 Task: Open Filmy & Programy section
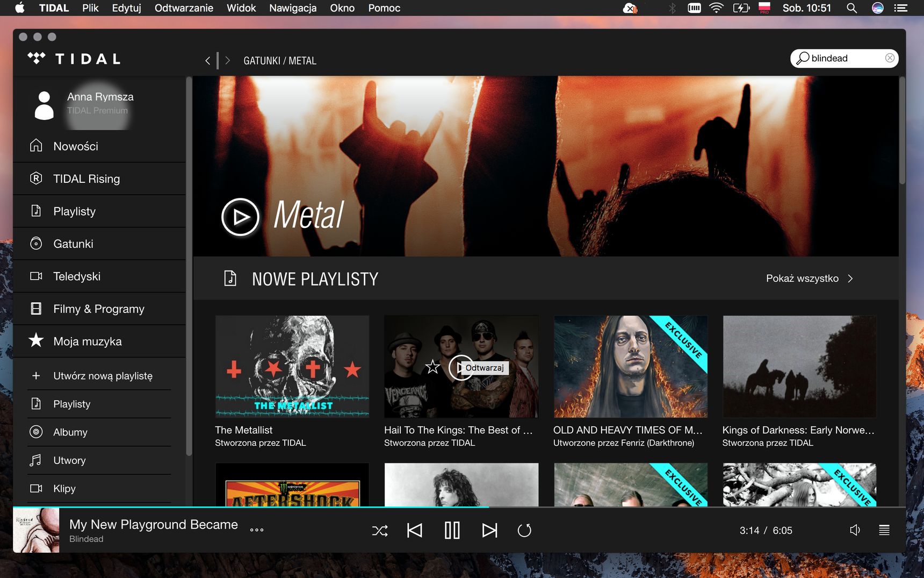coord(99,309)
